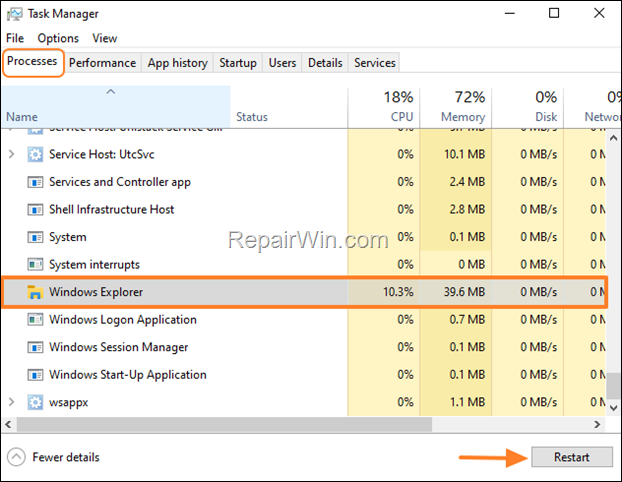
Task: Click the Windows Logon Application icon
Action: (x=35, y=320)
